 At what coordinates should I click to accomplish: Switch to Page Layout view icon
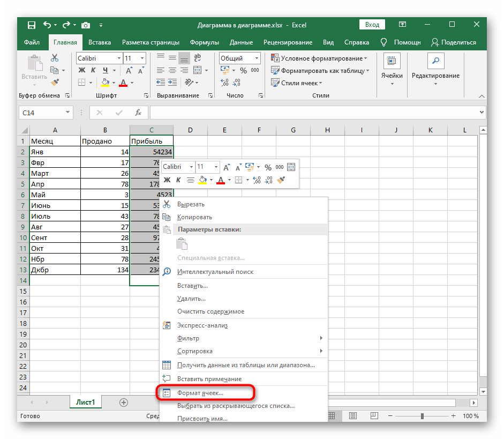pyautogui.click(x=353, y=416)
